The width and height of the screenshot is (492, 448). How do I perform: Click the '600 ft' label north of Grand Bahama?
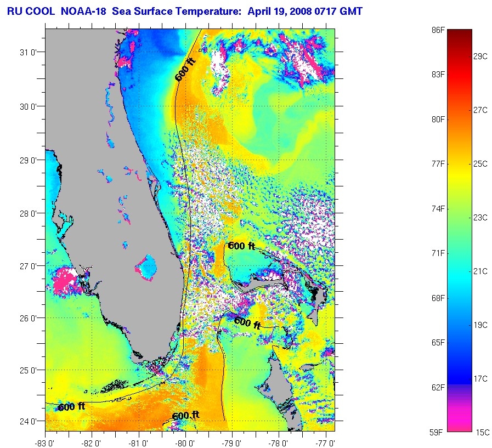[x=241, y=246]
